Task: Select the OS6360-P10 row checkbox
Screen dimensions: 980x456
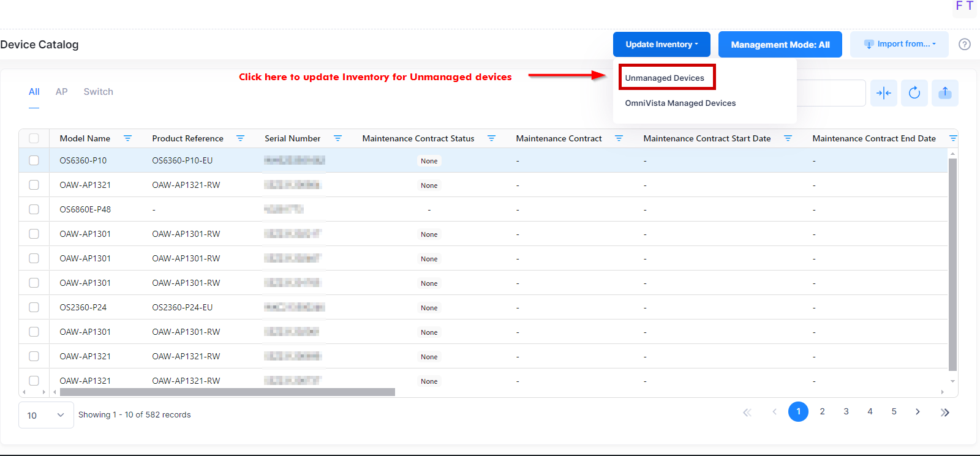Action: pos(34,160)
